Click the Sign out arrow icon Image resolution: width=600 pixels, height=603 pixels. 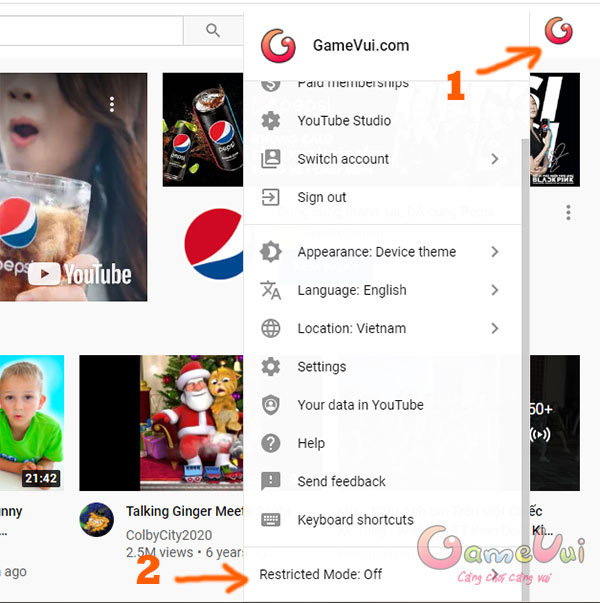pyautogui.click(x=271, y=197)
